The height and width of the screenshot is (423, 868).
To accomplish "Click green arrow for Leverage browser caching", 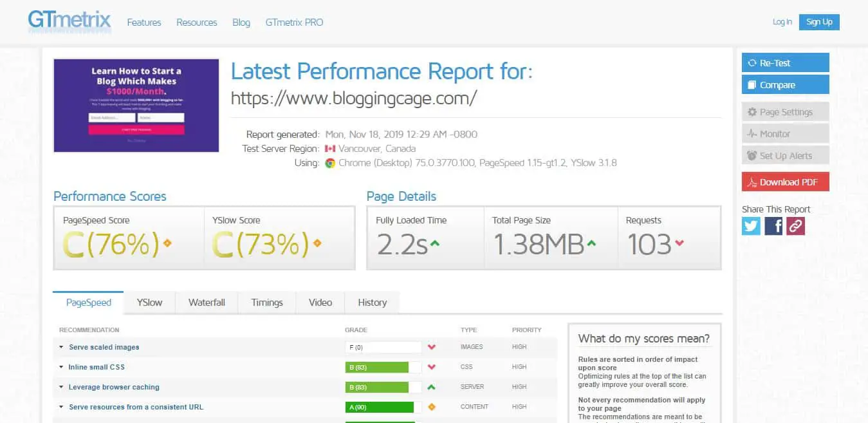I will (432, 387).
